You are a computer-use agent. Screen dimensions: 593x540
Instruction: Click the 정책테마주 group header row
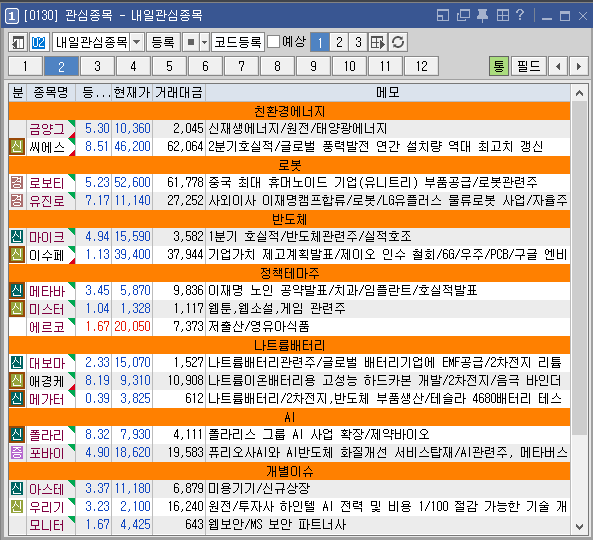289,273
